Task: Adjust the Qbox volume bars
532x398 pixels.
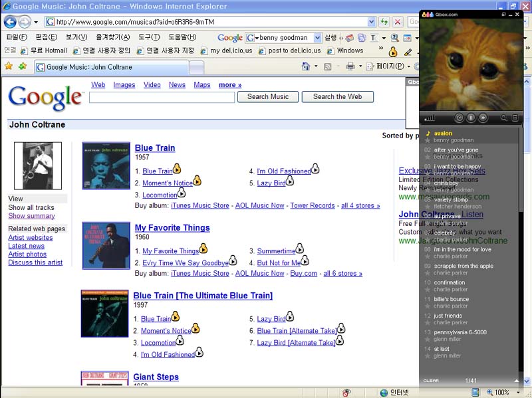Action: (x=429, y=118)
